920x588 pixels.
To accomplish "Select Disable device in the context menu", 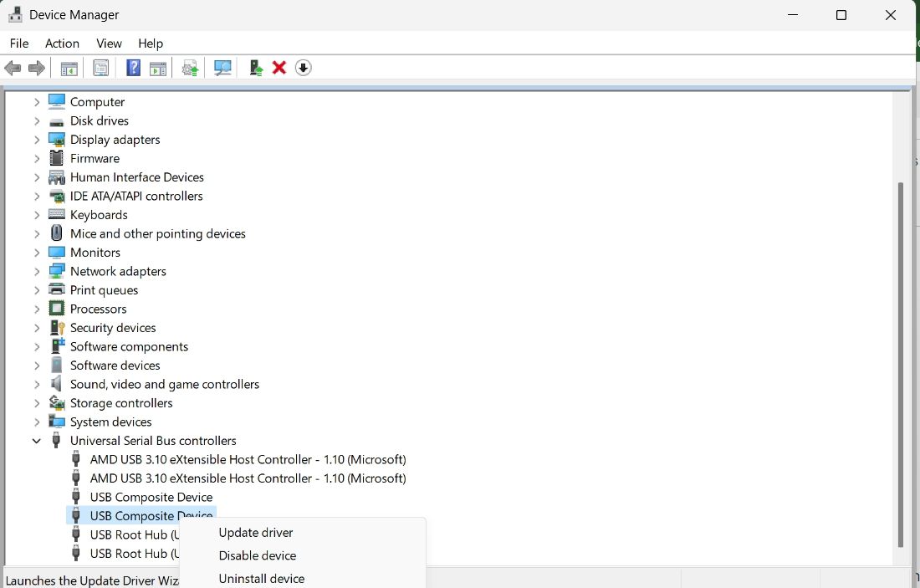I will coord(257,555).
